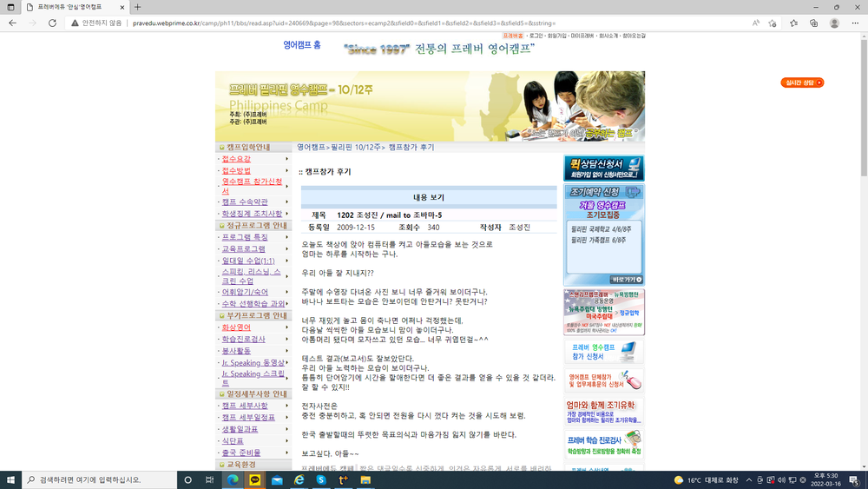
Task: Open the browser profile avatar icon
Action: tap(834, 23)
